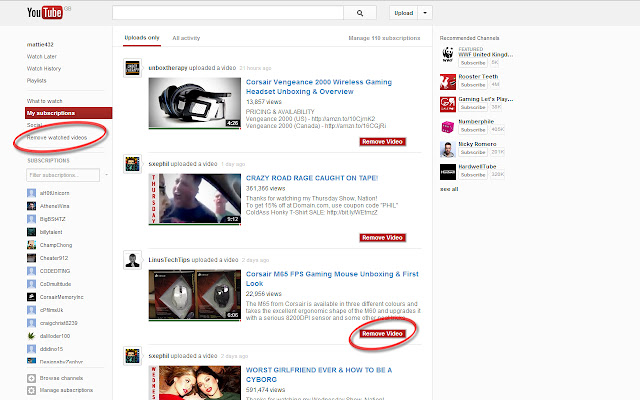Open the craigchris8239 subscription avatar icon

click(x=31, y=323)
